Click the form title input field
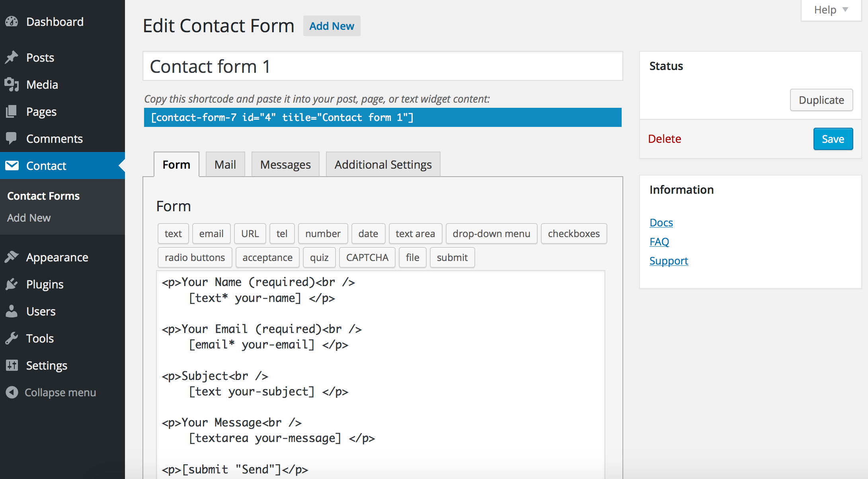The width and height of the screenshot is (868, 479). tap(382, 67)
